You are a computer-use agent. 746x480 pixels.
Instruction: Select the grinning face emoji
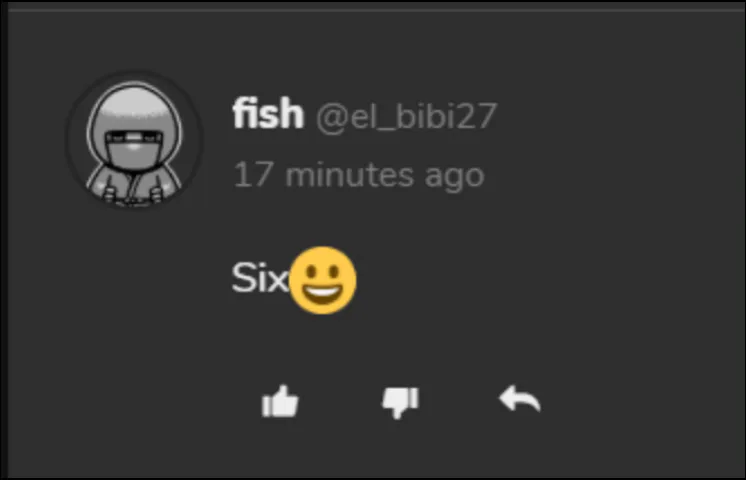(x=323, y=280)
